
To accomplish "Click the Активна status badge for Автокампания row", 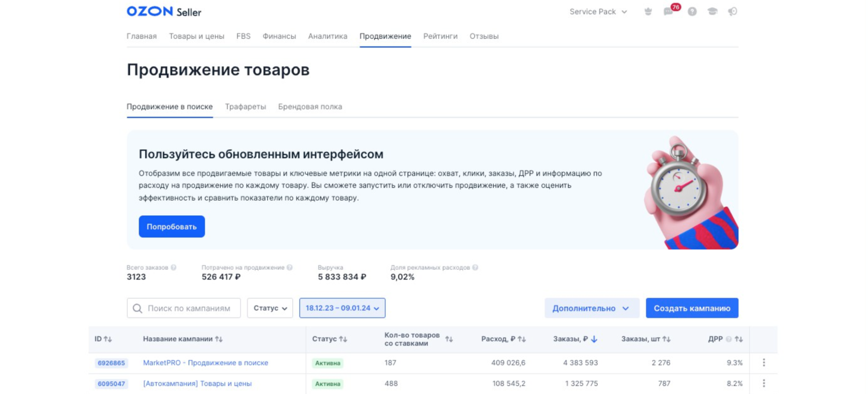I will (x=328, y=384).
